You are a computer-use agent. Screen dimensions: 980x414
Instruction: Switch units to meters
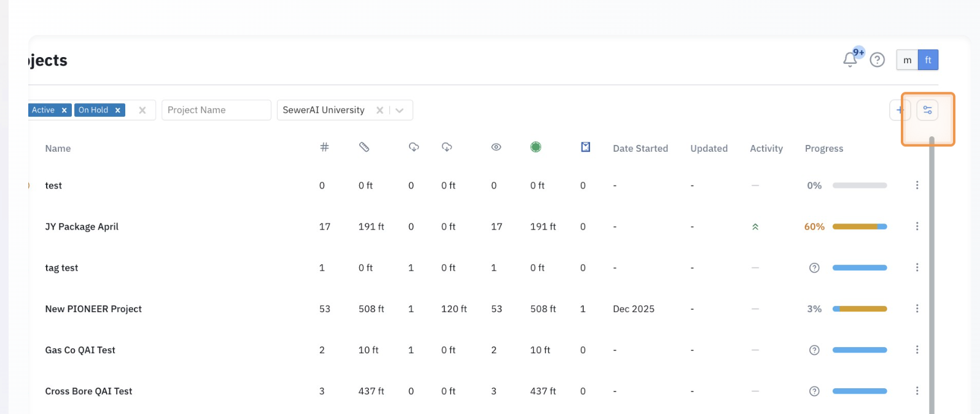click(x=907, y=60)
